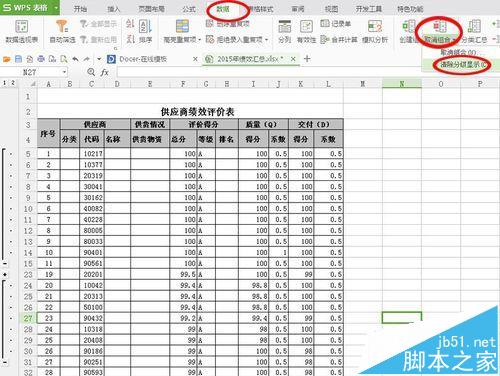Open the quick access toolbar customize arrow
The width and height of the screenshot is (500, 376).
(x=99, y=59)
